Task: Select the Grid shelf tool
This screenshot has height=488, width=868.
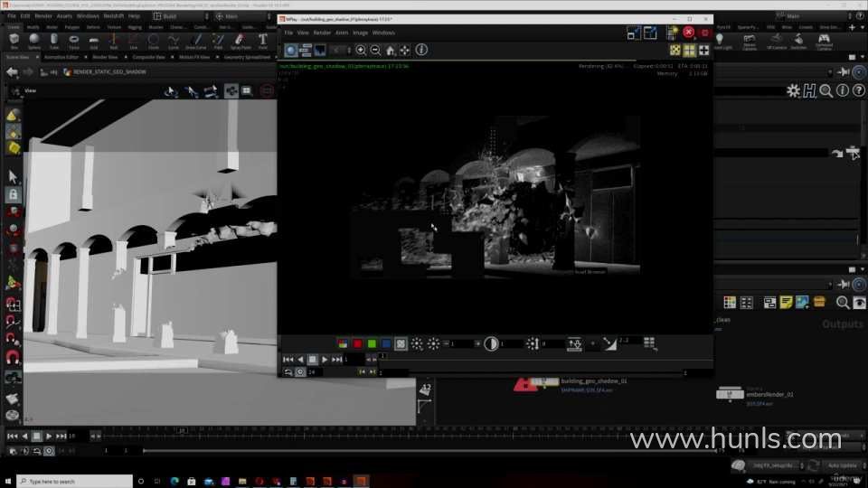Action: [93, 40]
